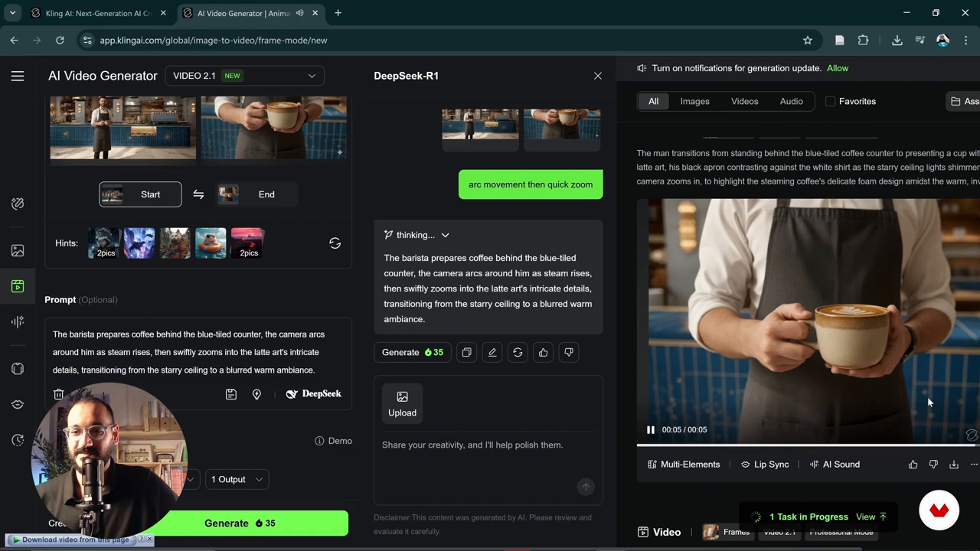Open the 1 Output dropdown
The image size is (980, 551).
237,480
